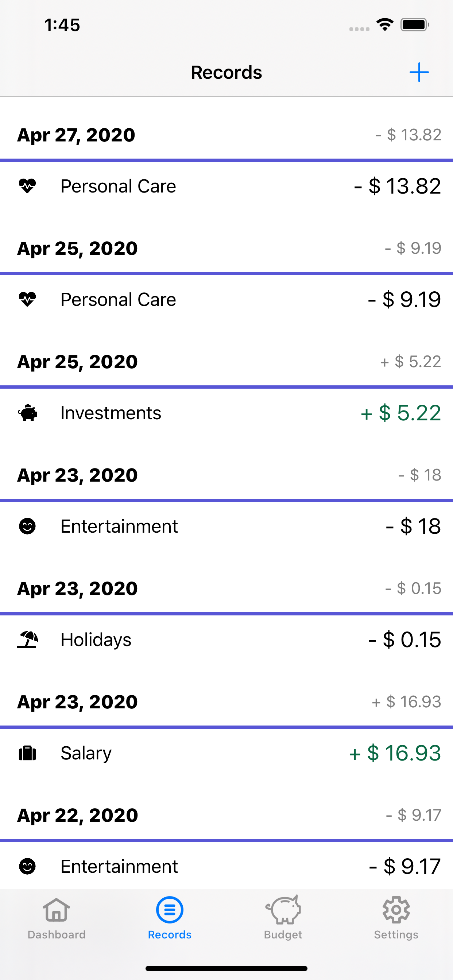Switch to the Budget tab

[283, 918]
